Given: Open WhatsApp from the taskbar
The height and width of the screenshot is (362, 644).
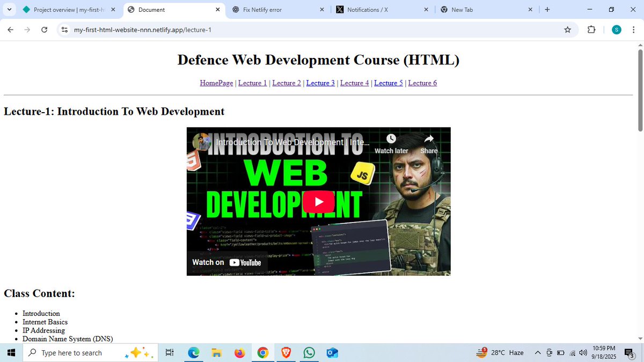Looking at the screenshot, I should [309, 352].
